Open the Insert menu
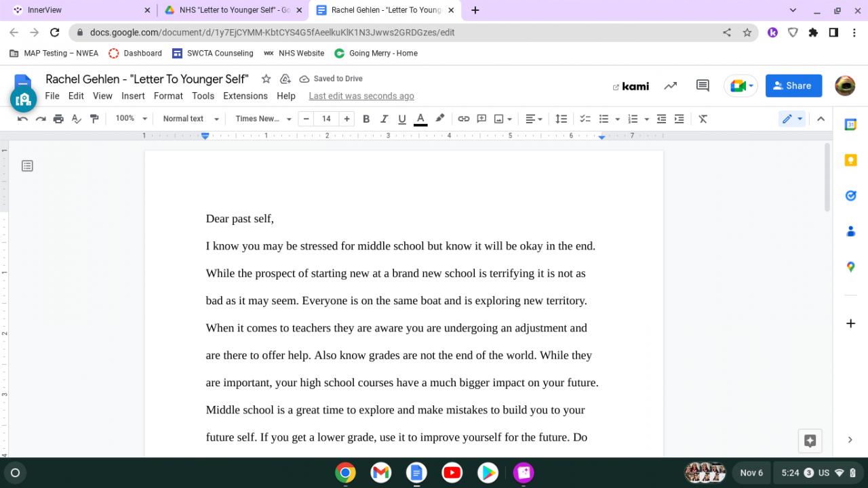Viewport: 868px width, 488px height. point(133,96)
